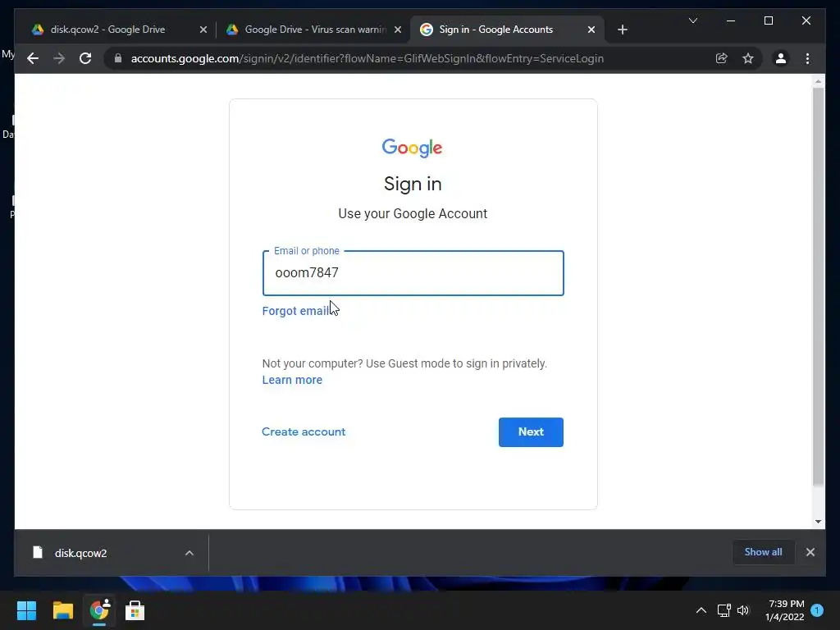Share this page via address bar icon

722,58
